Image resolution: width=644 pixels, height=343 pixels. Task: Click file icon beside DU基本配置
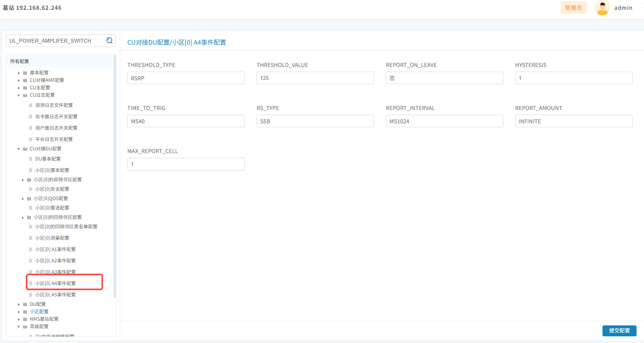pos(31,159)
